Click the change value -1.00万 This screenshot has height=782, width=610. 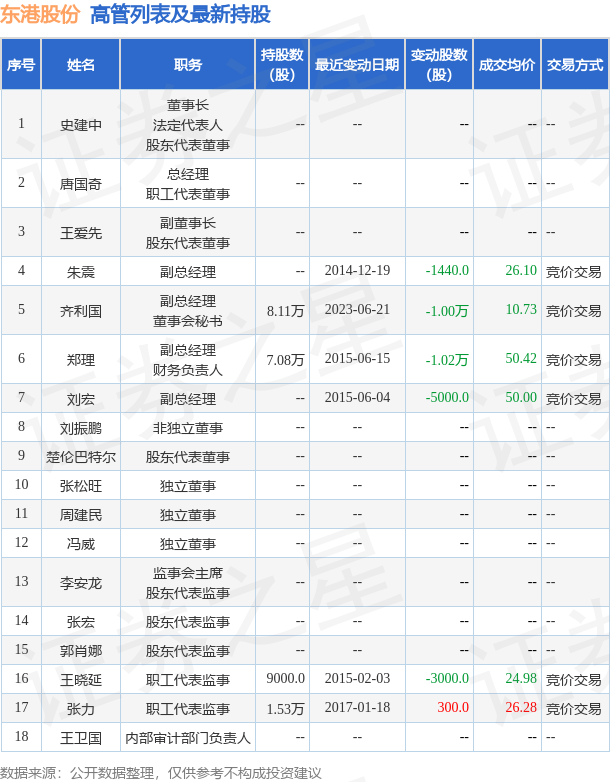coord(447,311)
